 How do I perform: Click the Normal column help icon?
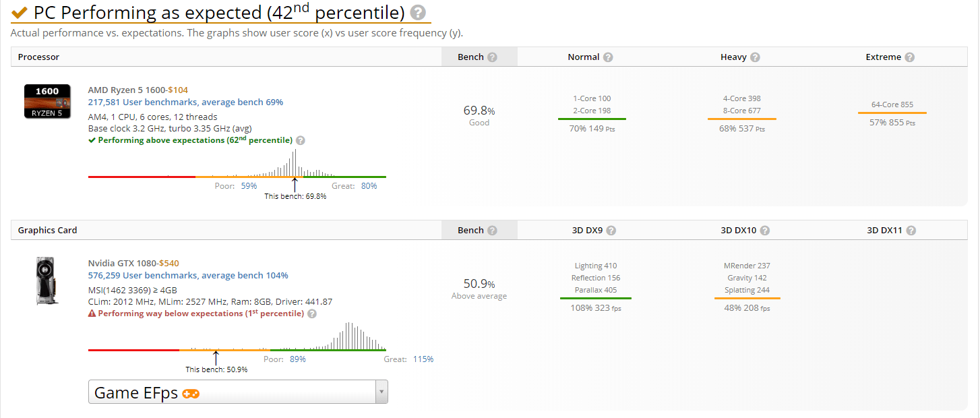point(608,57)
